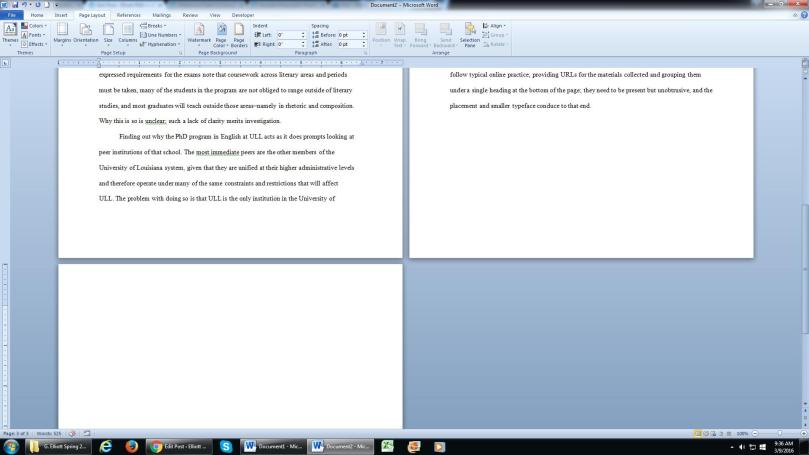Image resolution: width=809 pixels, height=455 pixels.
Task: Click the Spacing Before input field
Action: 350,35
